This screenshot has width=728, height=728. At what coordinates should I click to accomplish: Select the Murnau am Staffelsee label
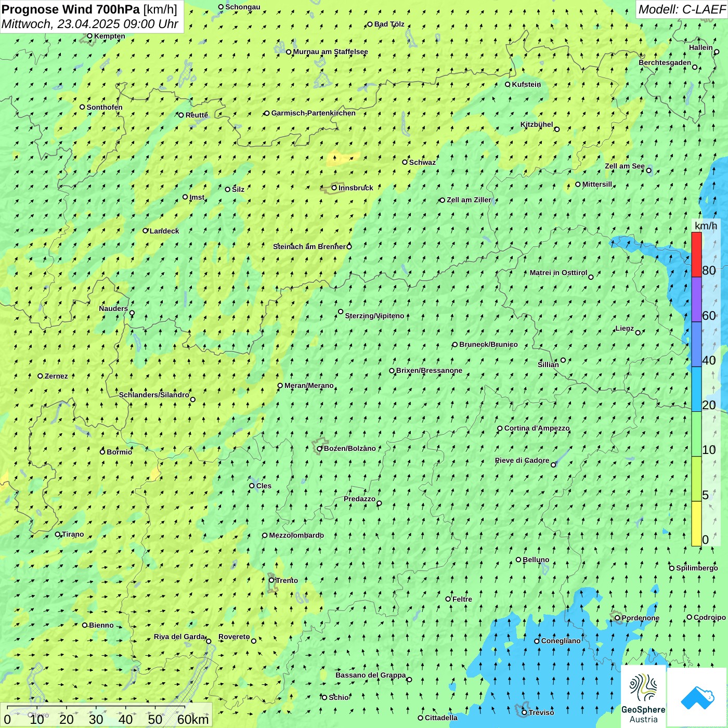coord(331,51)
